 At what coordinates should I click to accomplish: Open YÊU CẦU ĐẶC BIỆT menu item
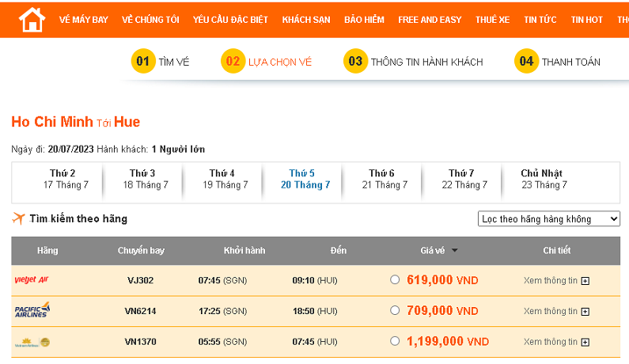(x=230, y=20)
